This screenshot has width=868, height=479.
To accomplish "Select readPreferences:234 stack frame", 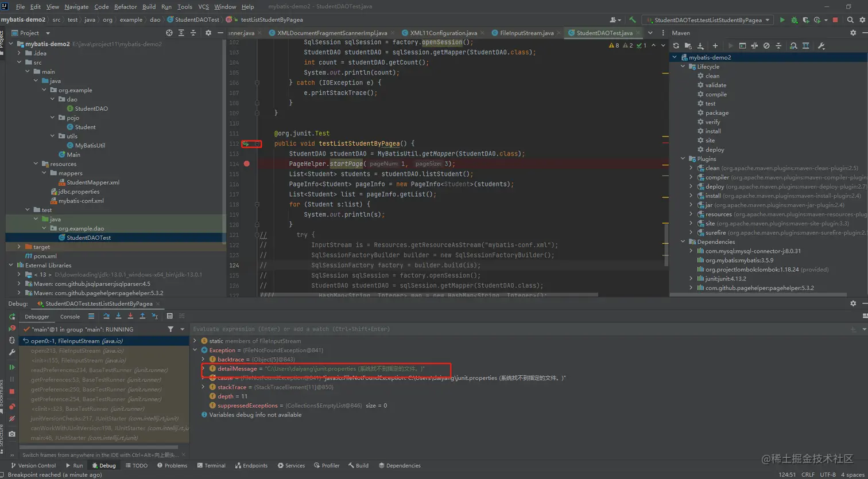I will click(x=104, y=370).
